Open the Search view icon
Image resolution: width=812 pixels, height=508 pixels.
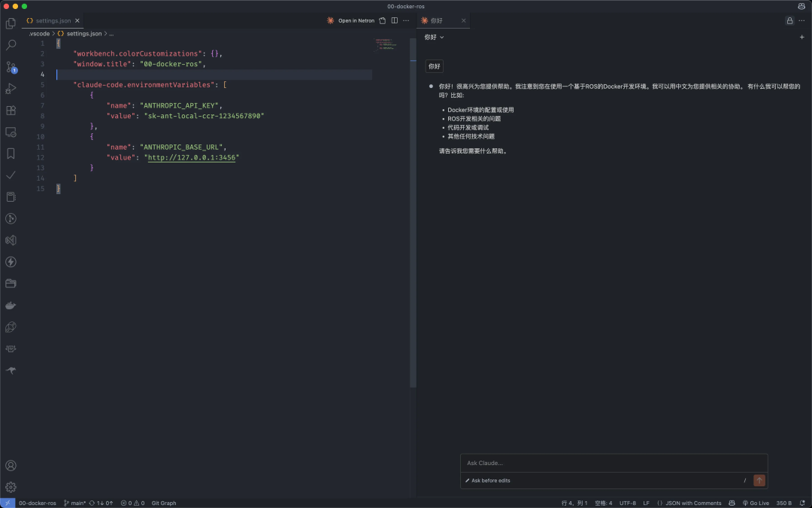11,45
